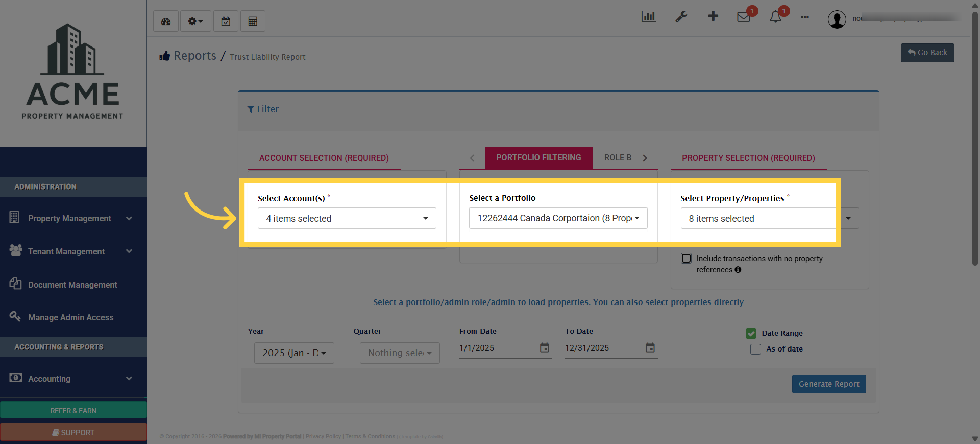980x444 pixels.
Task: Click the thumbs-up Reports icon
Action: coord(164,56)
